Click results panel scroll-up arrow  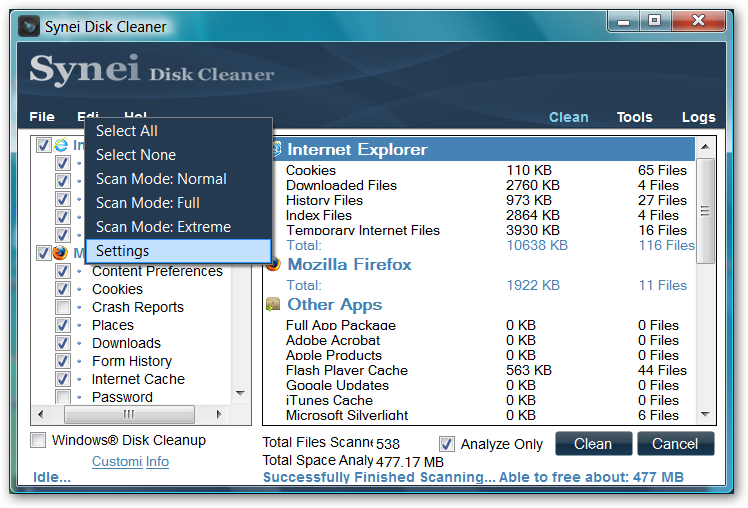[706, 147]
